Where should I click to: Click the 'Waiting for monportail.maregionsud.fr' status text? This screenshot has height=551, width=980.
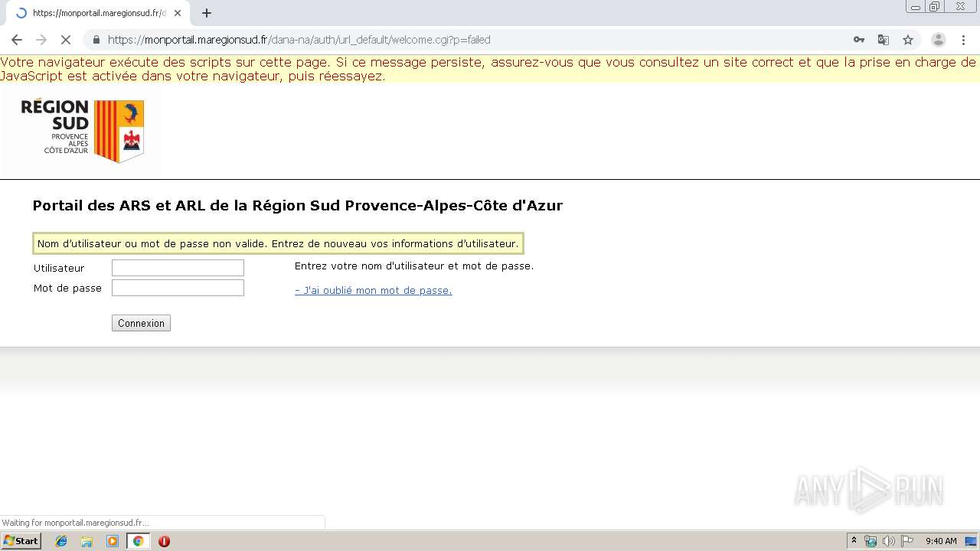pos(75,523)
